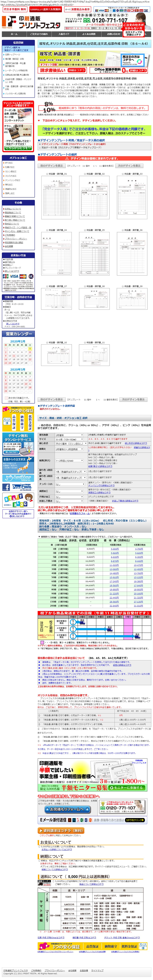
Task: Click the three guarantees banner in sidebar
Action: click(x=18, y=419)
